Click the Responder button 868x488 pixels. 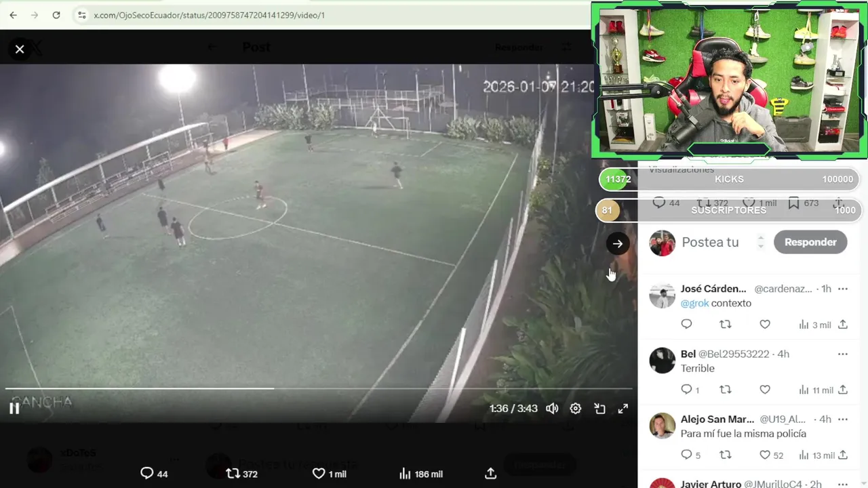click(810, 242)
